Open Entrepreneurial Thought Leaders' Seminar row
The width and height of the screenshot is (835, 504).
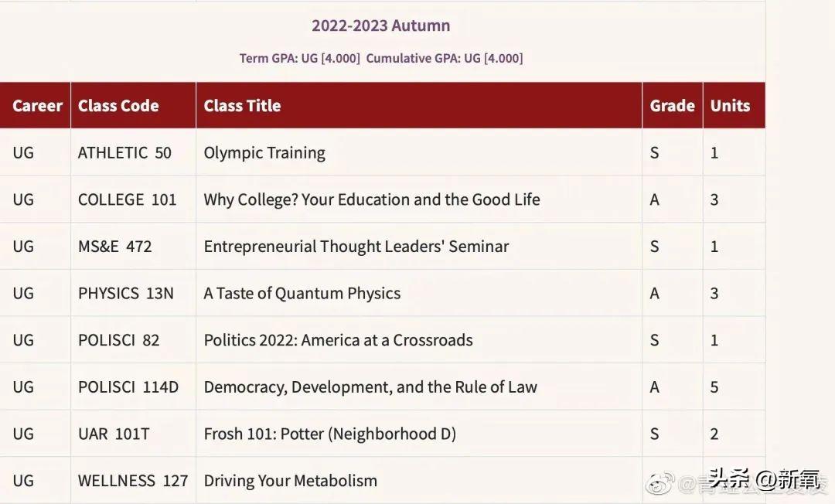(x=356, y=247)
